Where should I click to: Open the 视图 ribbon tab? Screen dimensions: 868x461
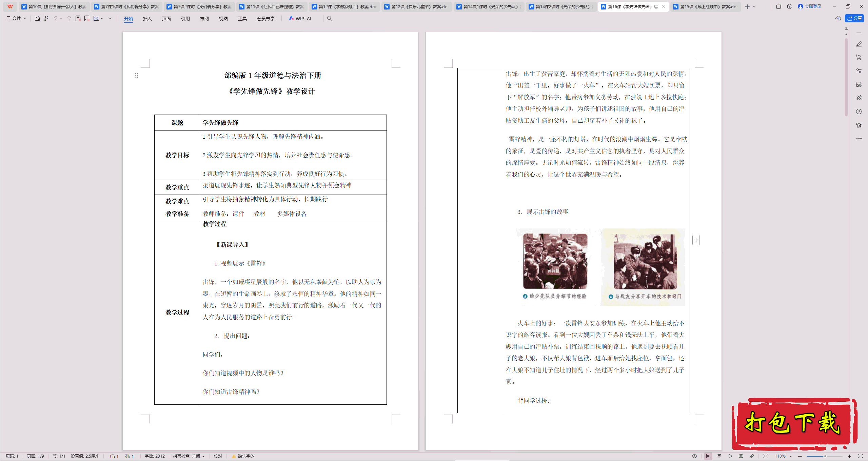click(223, 19)
